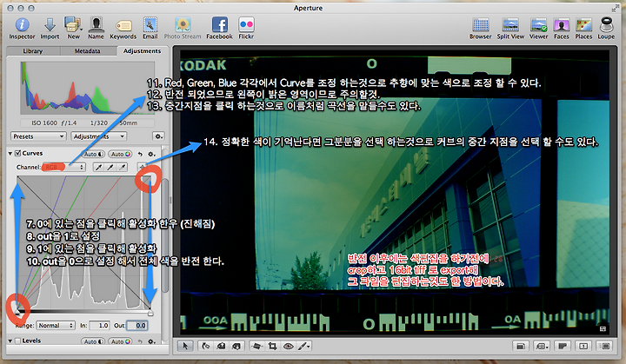Open the Channel RGB pop-up menu

[63, 168]
